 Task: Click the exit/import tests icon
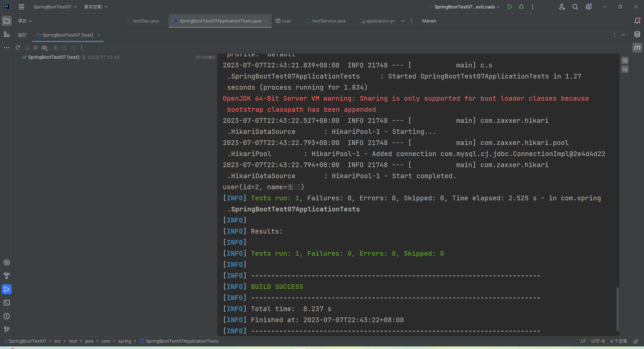click(x=73, y=48)
